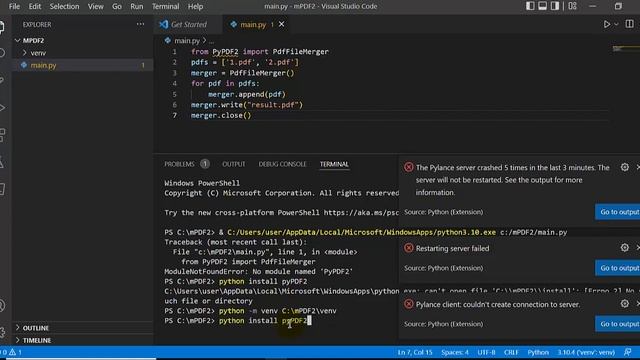Open the File menu
640x360 pixels.
(14, 7)
